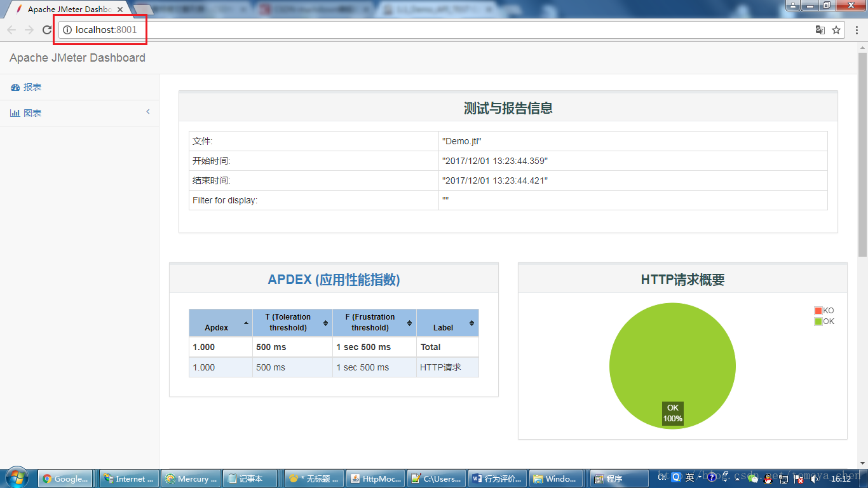Image resolution: width=868 pixels, height=488 pixels.
Task: Click the start time "2017/12/01 13:23:44.359"
Action: (x=494, y=161)
